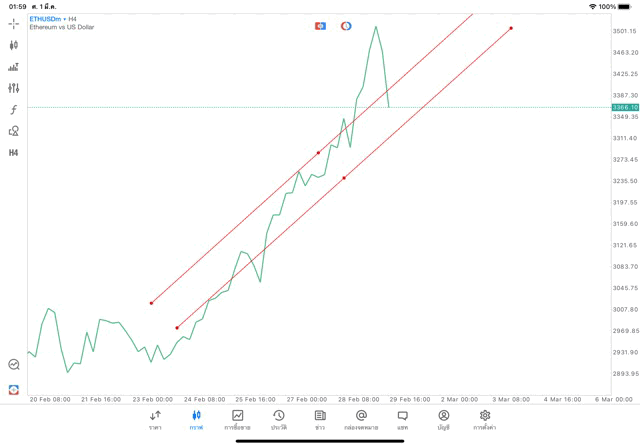Switch to the การซื้อขาย trade tab
Screen dimensions: 640x447
(238, 419)
